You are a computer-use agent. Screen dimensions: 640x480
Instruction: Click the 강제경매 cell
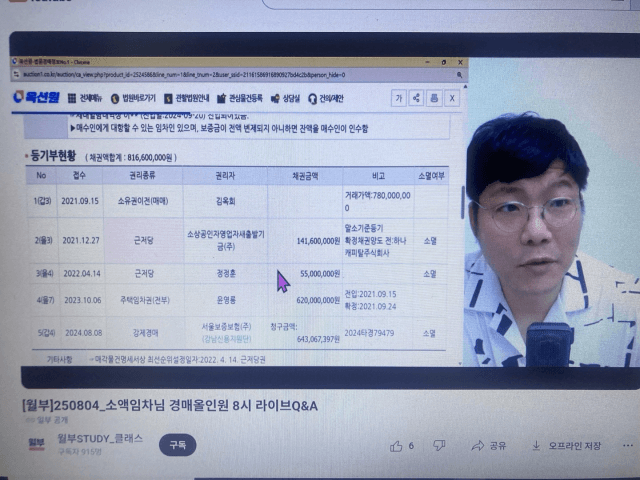(146, 333)
